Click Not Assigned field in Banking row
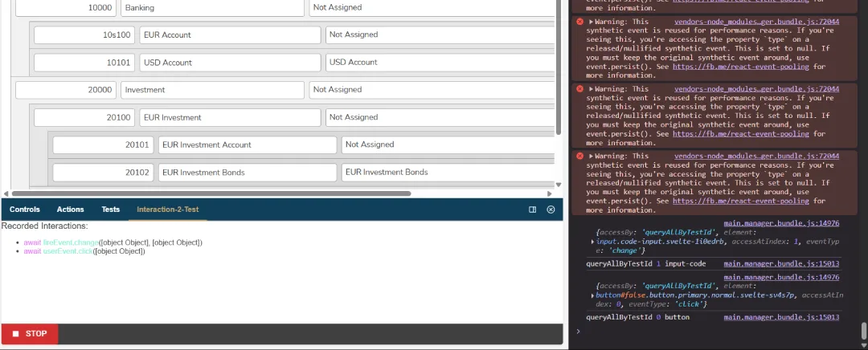The image size is (868, 350). (432, 8)
